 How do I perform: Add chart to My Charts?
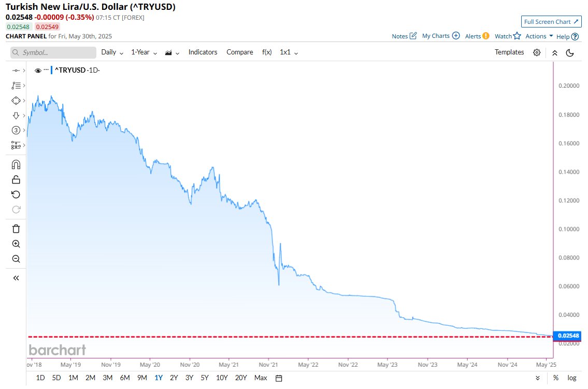[x=441, y=36]
